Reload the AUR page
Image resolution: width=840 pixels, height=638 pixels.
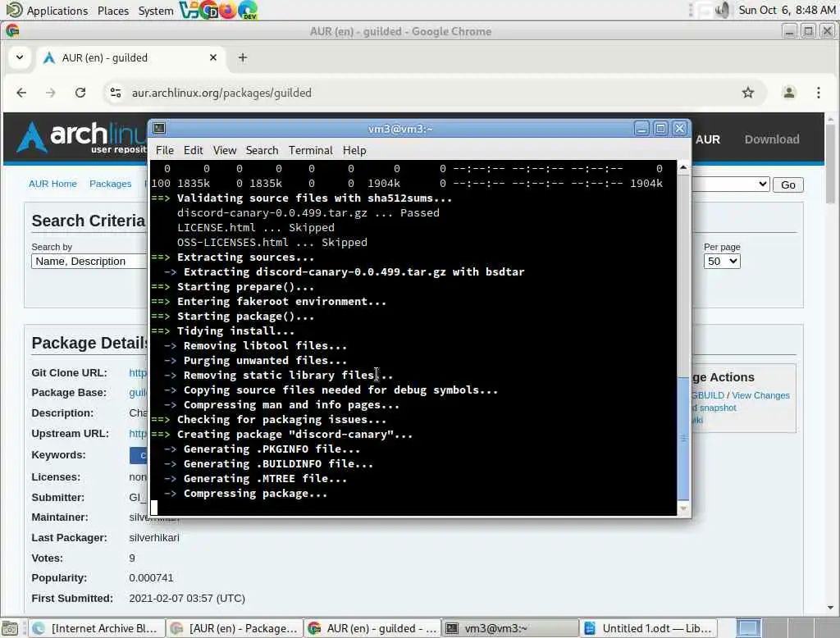point(80,93)
